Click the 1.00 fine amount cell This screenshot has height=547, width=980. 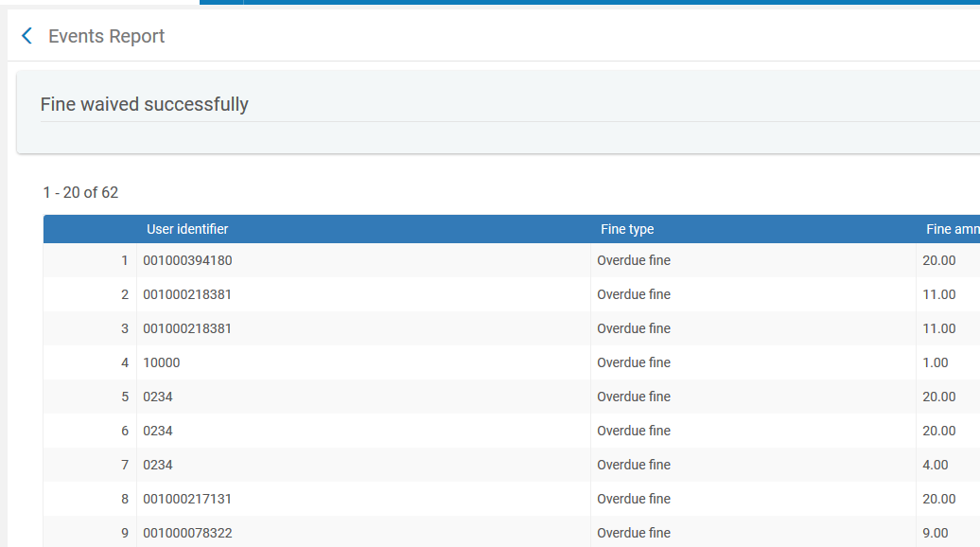pos(936,362)
